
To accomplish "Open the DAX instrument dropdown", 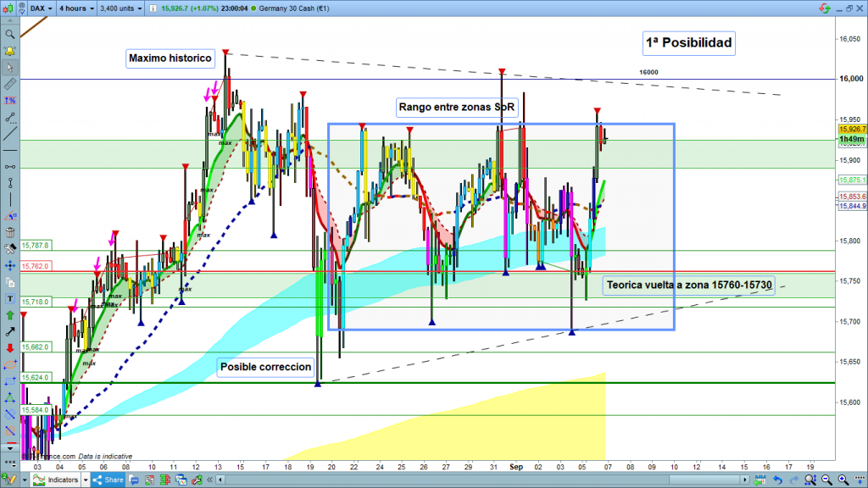I will pos(41,9).
